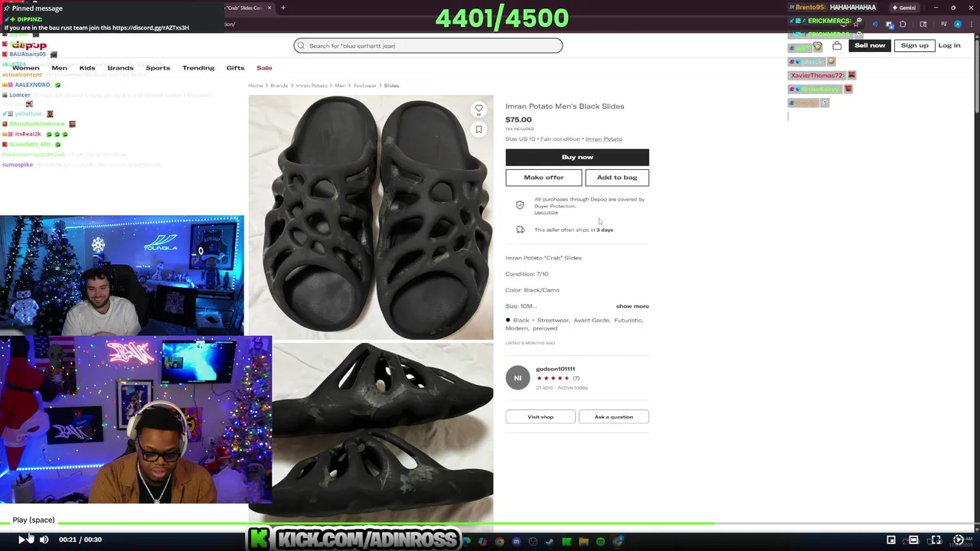This screenshot has width=980, height=551.
Task: Click the Buy now button
Action: (577, 157)
